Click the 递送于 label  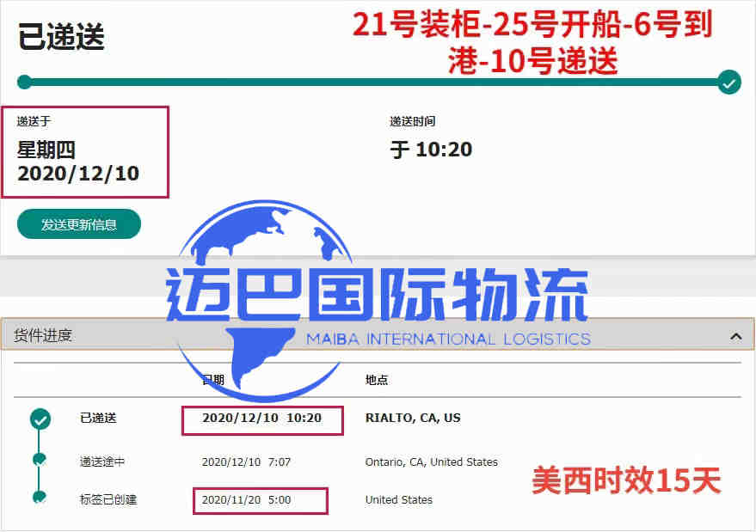34,121
